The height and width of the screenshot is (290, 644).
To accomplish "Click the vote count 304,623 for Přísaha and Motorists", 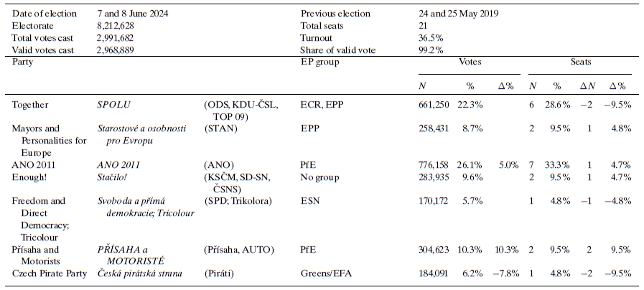I will (433, 249).
